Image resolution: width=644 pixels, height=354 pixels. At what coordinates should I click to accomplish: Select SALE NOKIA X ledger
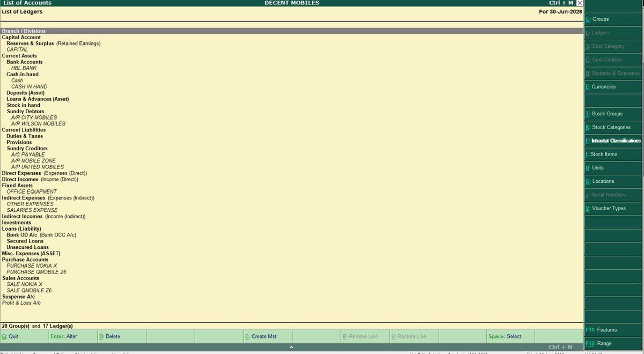point(25,284)
